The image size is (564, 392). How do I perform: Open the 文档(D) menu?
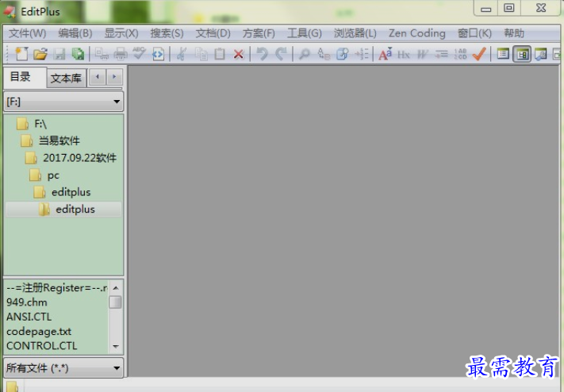pos(213,33)
